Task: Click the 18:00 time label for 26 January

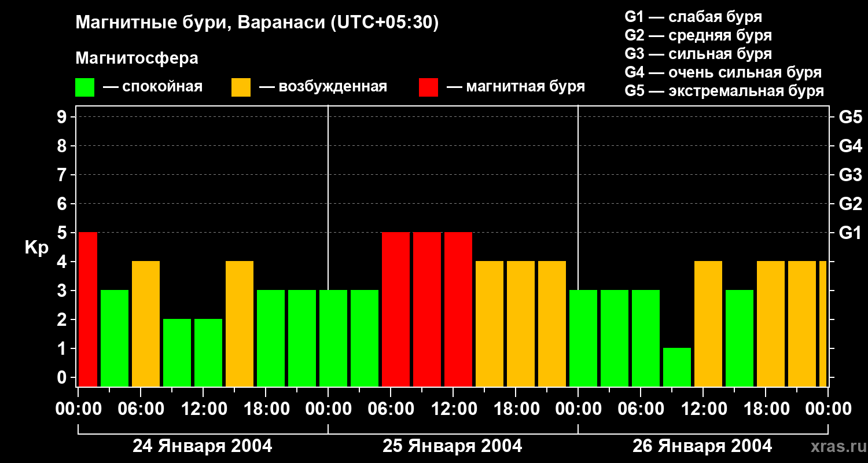Action: point(766,409)
